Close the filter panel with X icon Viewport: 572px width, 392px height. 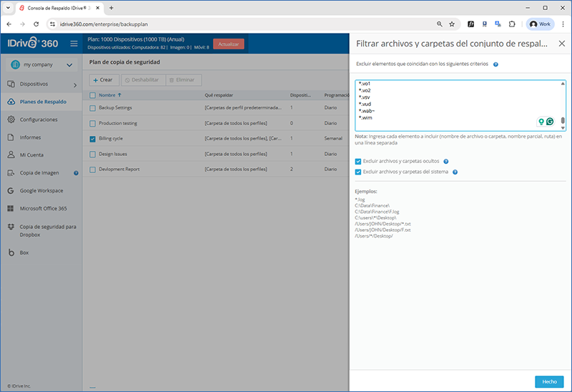(561, 44)
